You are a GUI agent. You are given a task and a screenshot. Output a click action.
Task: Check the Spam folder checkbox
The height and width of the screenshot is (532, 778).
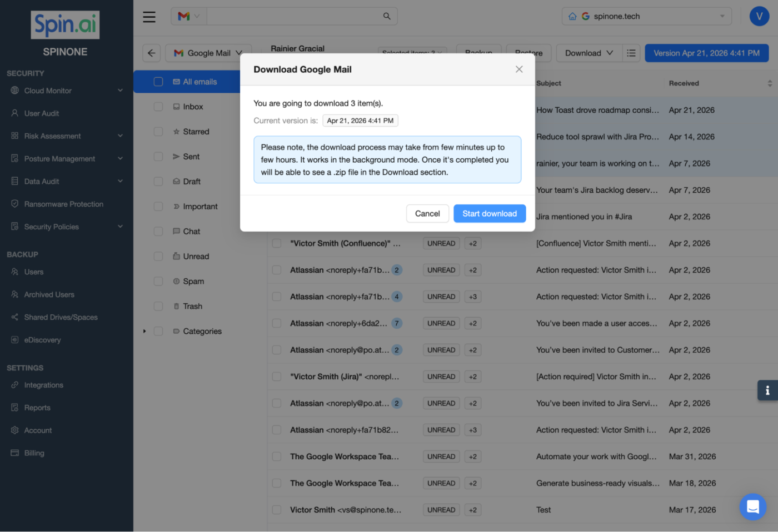(158, 282)
